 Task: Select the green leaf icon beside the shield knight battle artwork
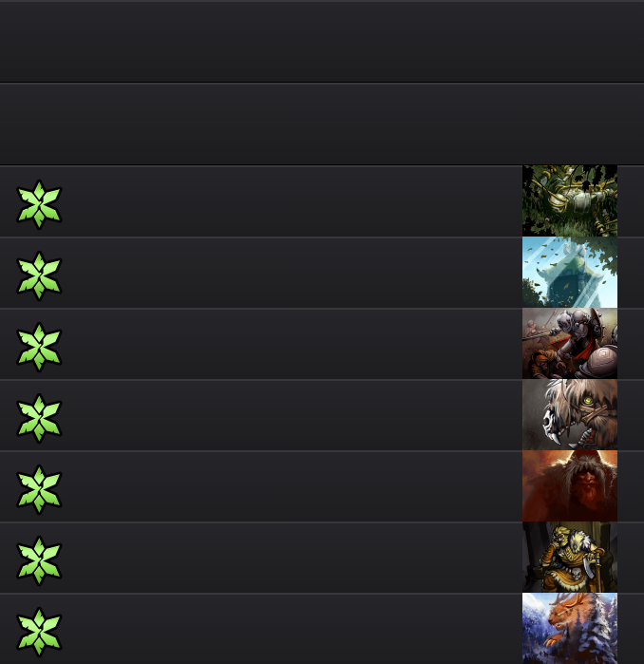tap(39, 347)
